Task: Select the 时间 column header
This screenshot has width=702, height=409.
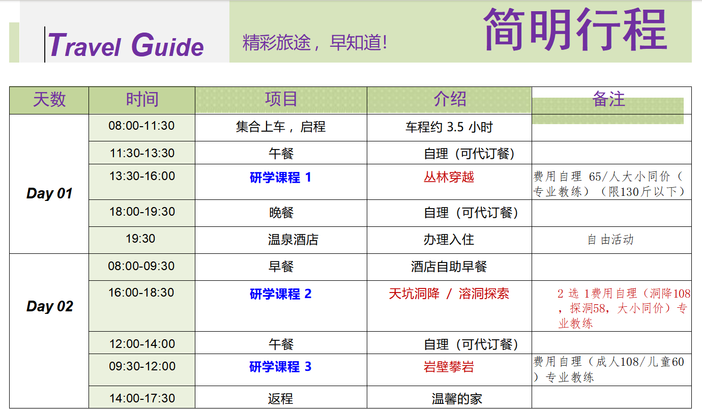Action: (142, 100)
